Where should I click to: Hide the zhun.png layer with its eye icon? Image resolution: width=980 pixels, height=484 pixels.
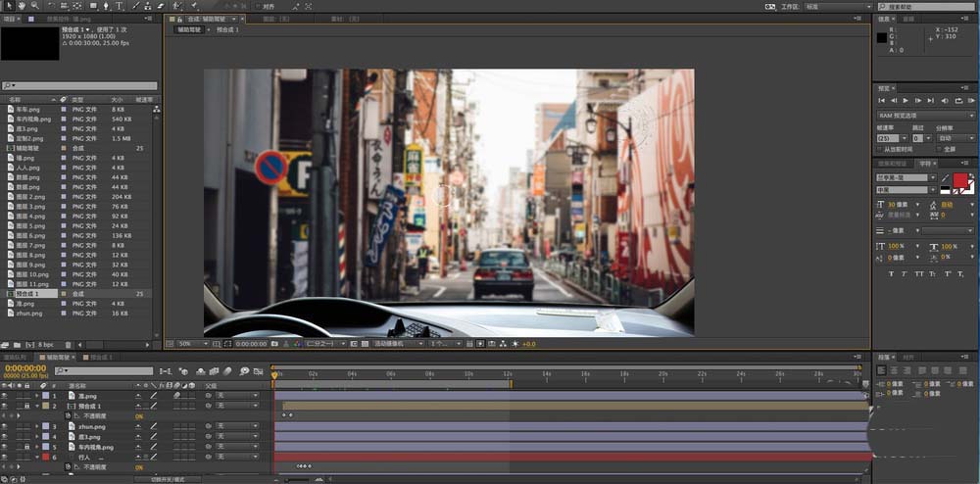click(x=5, y=427)
